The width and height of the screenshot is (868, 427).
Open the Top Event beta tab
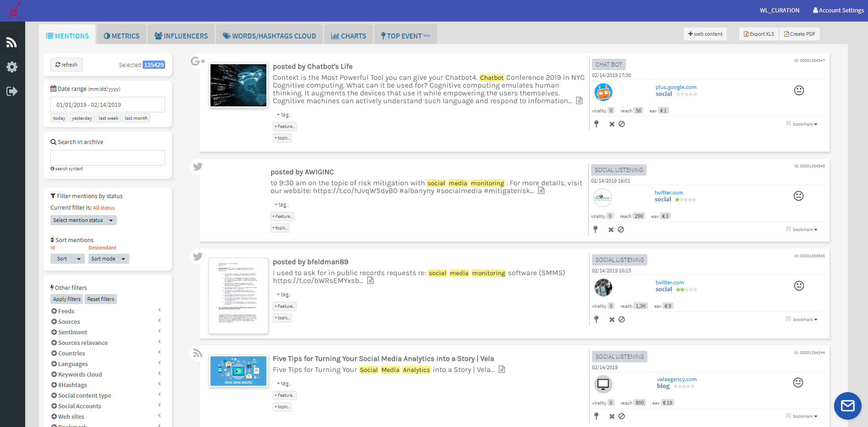(x=405, y=36)
